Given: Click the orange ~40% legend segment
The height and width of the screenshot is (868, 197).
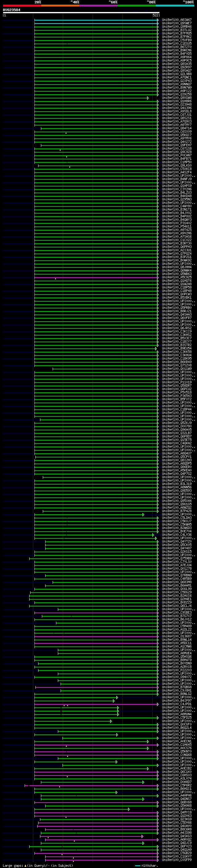Looking at the screenshot, I should [60, 6].
